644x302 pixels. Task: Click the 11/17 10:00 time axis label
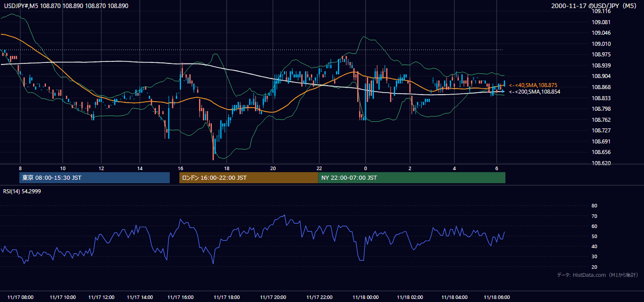tap(63, 297)
